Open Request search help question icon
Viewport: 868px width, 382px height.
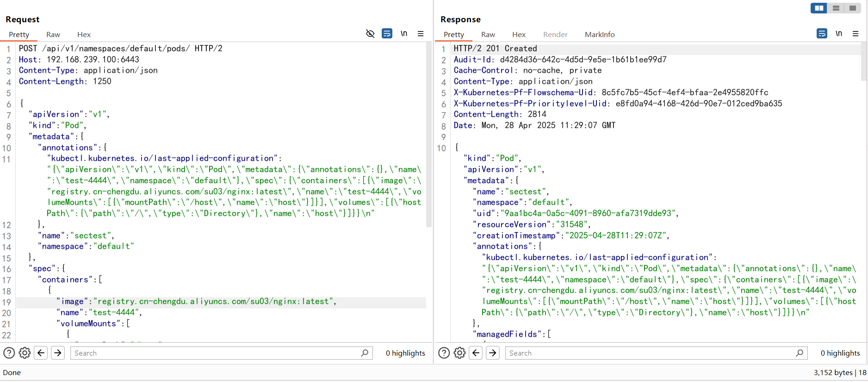(x=9, y=353)
